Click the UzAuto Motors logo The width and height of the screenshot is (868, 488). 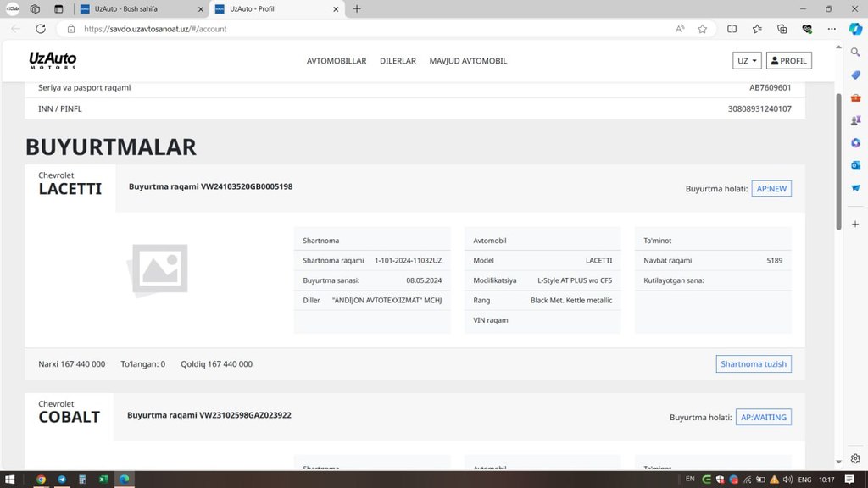[53, 61]
